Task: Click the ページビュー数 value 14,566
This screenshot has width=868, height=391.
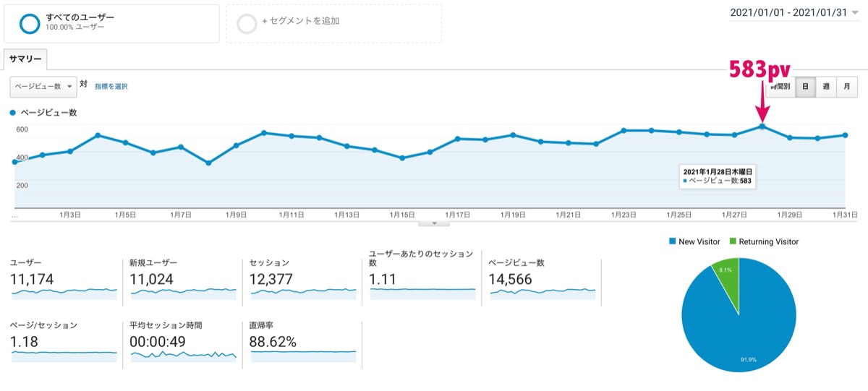Action: click(511, 279)
